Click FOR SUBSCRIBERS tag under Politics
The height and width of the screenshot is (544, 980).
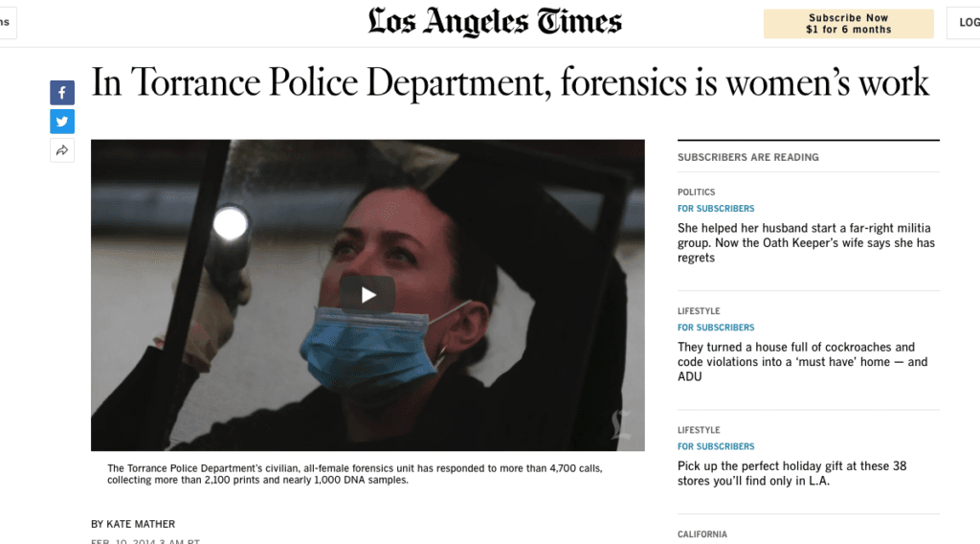[716, 208]
